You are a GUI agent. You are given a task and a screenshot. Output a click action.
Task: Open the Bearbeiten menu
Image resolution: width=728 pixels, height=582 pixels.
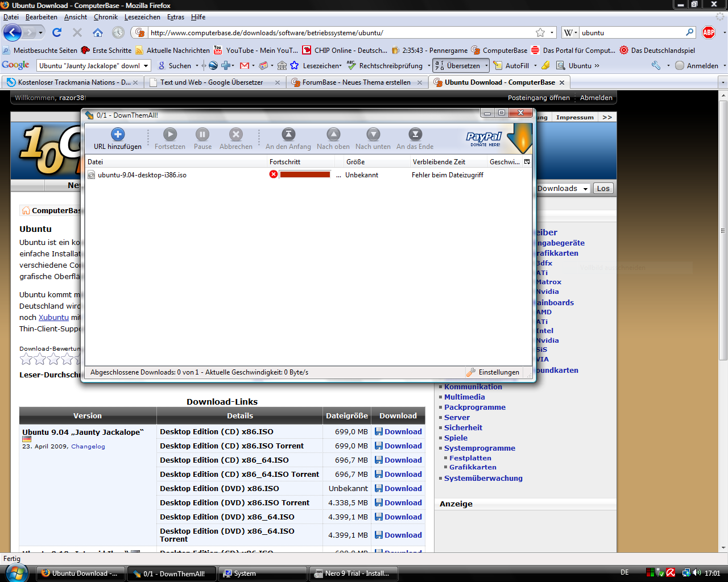click(x=41, y=17)
